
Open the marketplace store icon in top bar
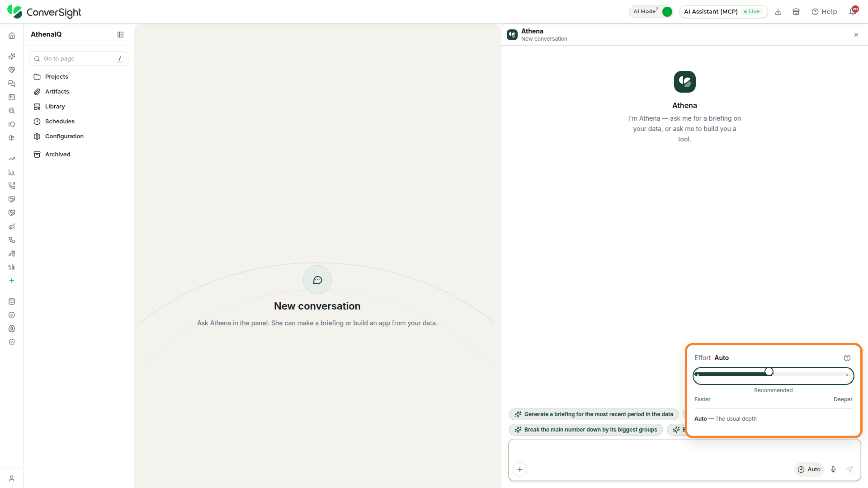(x=796, y=12)
